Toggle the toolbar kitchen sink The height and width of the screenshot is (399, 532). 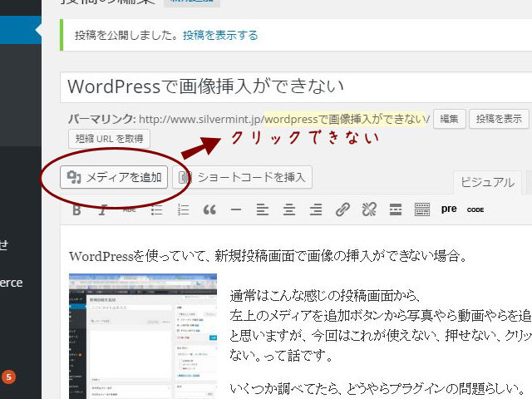[x=422, y=210]
